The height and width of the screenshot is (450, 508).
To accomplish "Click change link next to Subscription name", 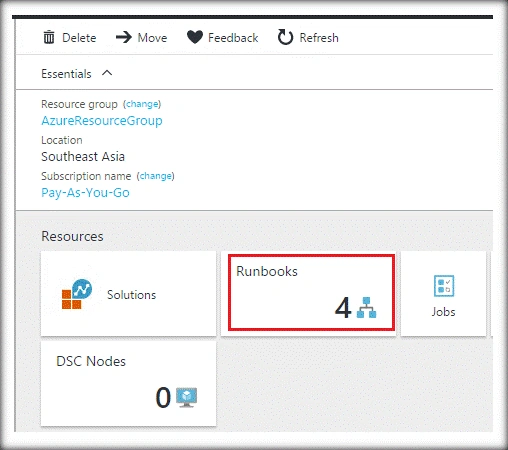I will click(x=155, y=176).
